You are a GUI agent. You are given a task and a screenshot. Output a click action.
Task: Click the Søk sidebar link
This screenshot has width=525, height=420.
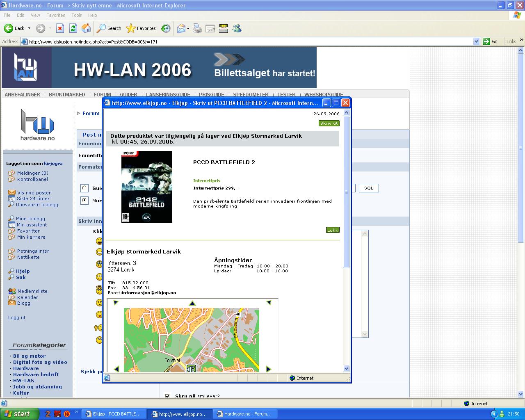[x=21, y=277]
